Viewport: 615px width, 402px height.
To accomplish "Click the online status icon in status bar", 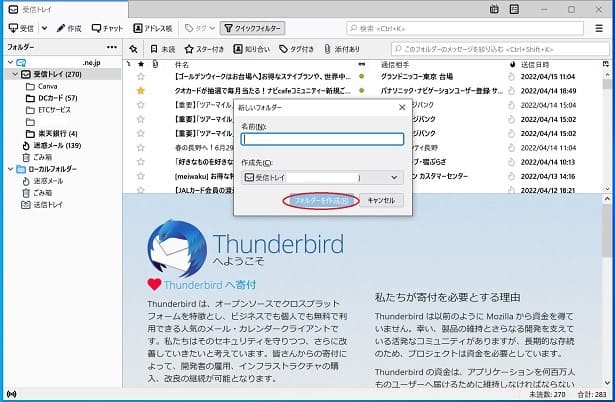I will point(11,395).
